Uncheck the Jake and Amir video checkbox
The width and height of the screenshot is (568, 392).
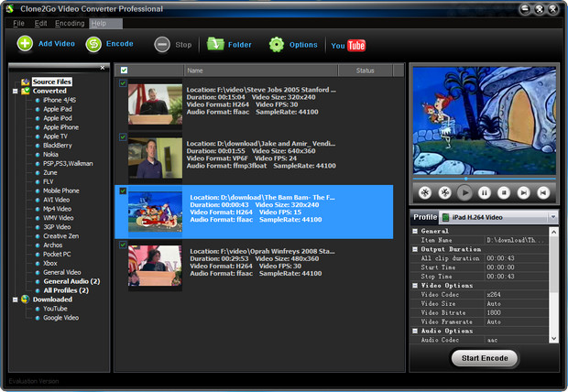[x=123, y=137]
